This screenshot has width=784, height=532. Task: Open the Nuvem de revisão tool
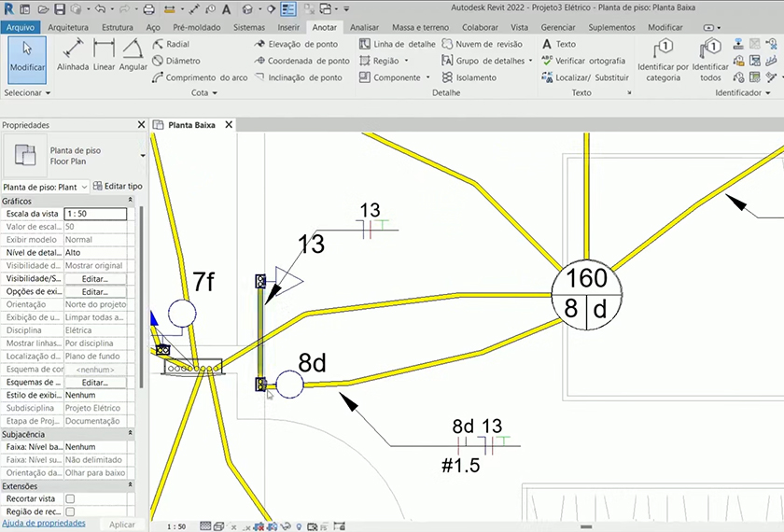click(482, 44)
